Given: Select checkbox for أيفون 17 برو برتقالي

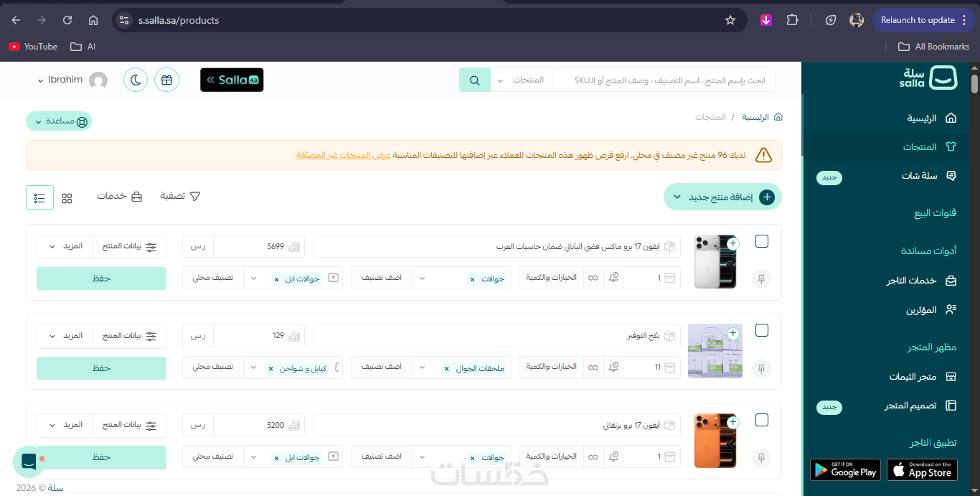Looking at the screenshot, I should pyautogui.click(x=762, y=420).
